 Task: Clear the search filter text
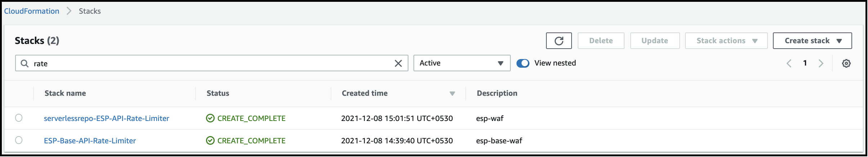pyautogui.click(x=398, y=63)
